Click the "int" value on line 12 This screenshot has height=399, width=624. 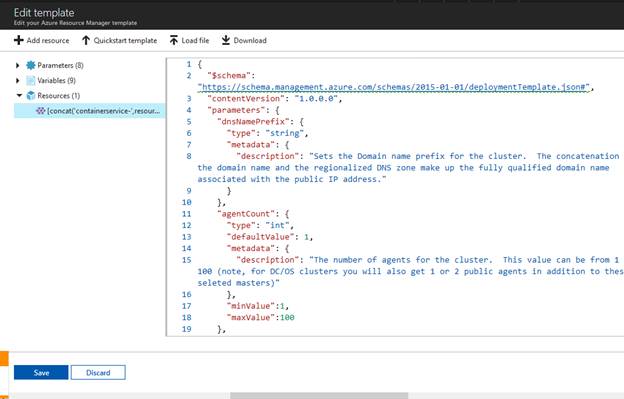point(277,226)
